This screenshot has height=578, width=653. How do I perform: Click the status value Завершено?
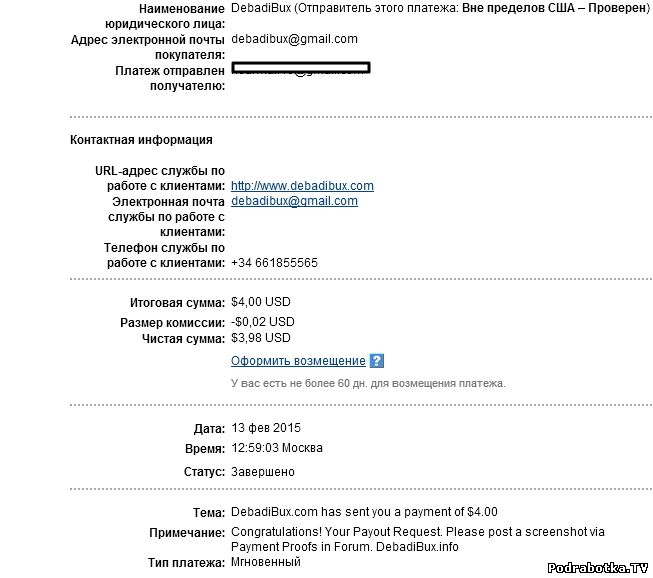pyautogui.click(x=263, y=471)
